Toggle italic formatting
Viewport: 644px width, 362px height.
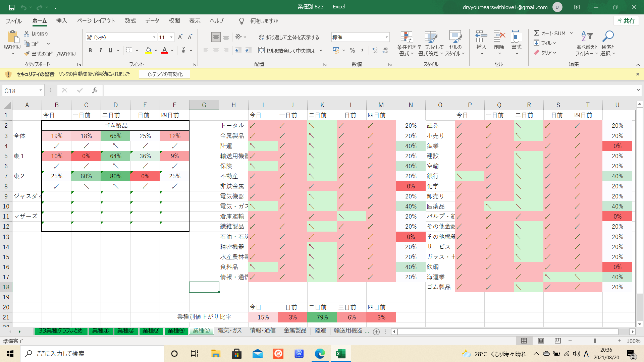tap(100, 51)
